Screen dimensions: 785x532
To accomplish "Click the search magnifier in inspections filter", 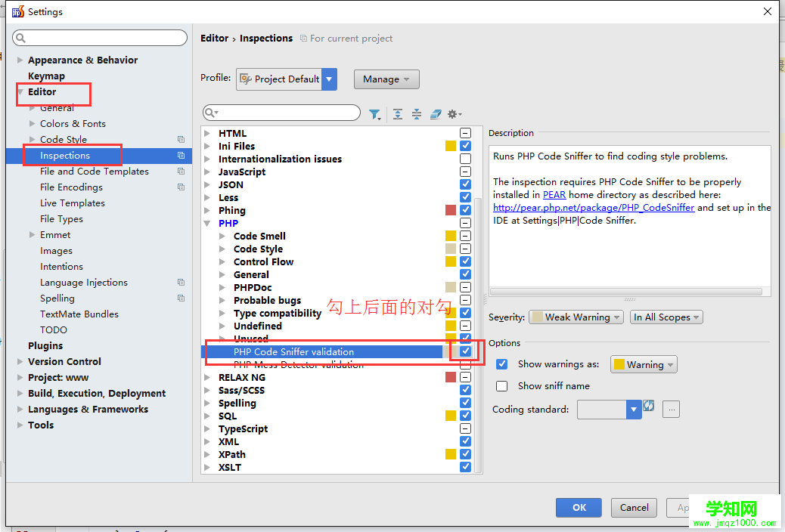I will click(x=211, y=113).
